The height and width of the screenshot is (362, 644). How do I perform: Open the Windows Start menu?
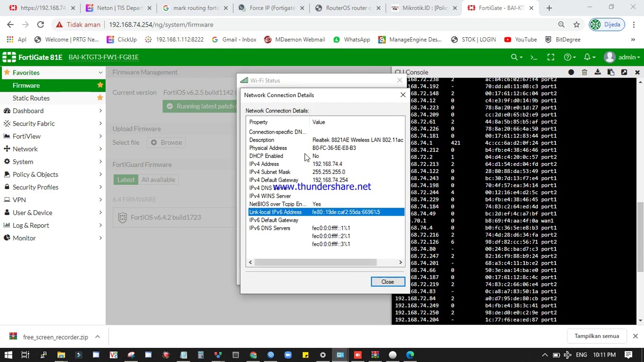[x=8, y=355]
